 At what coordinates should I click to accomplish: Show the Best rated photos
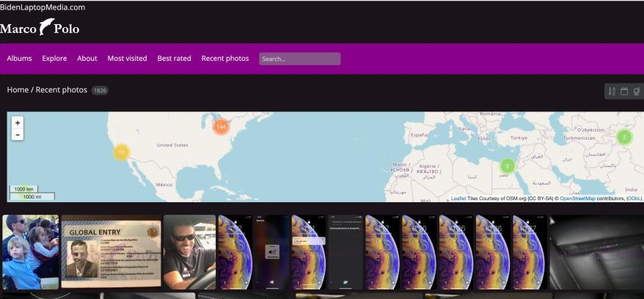click(x=174, y=59)
